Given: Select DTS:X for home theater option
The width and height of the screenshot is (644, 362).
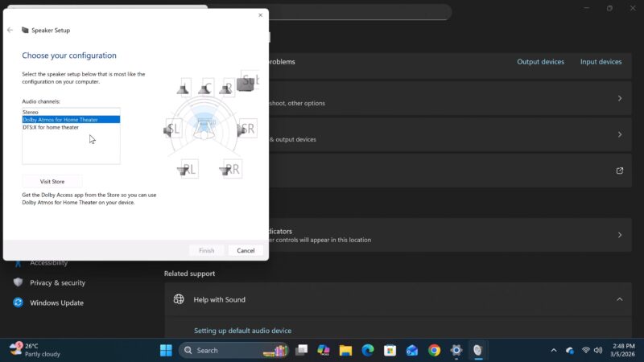Looking at the screenshot, I should (x=51, y=127).
